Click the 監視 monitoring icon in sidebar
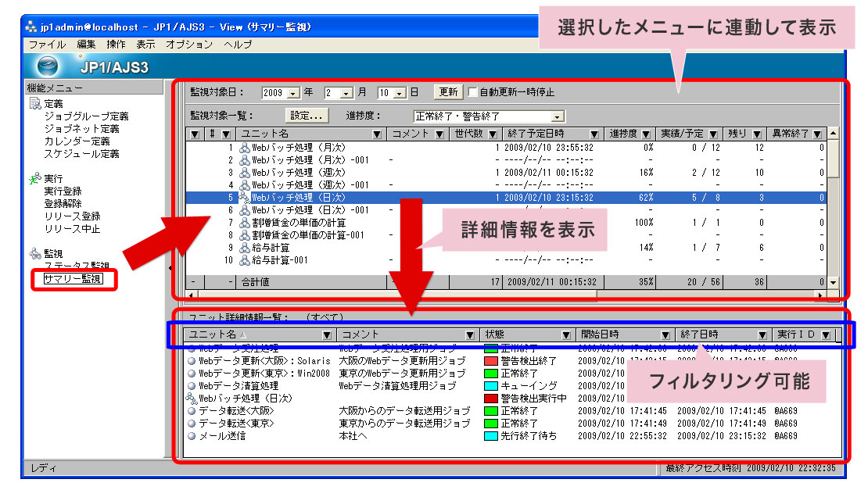 click(35, 254)
